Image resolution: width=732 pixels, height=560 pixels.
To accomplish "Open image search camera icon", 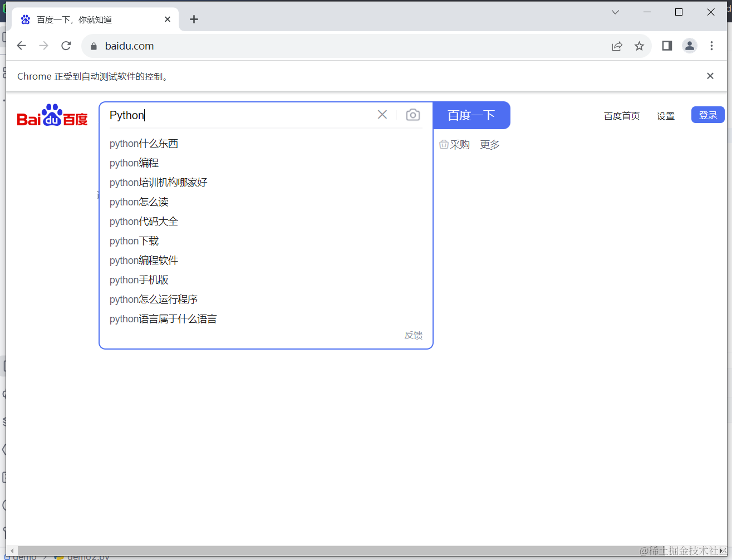I will point(413,115).
